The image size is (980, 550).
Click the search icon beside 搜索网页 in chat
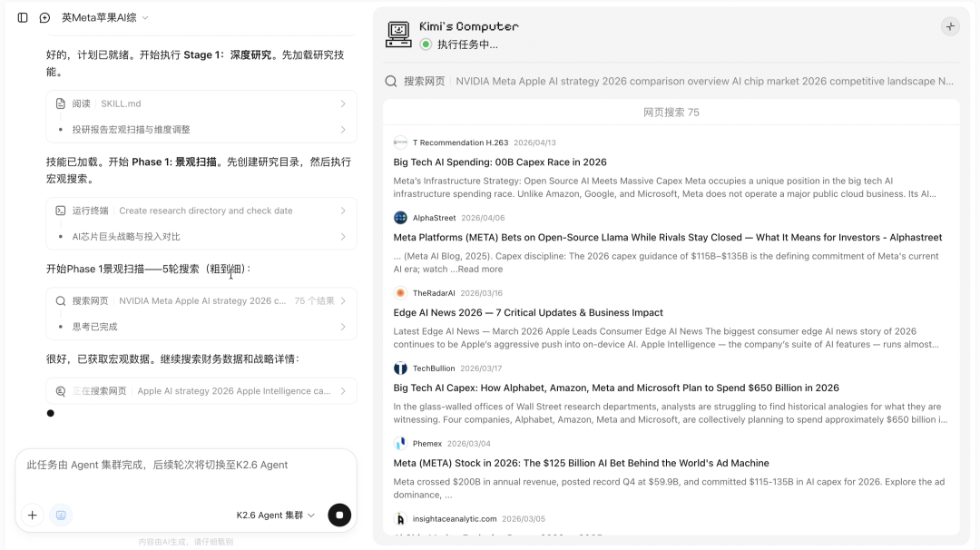[61, 300]
